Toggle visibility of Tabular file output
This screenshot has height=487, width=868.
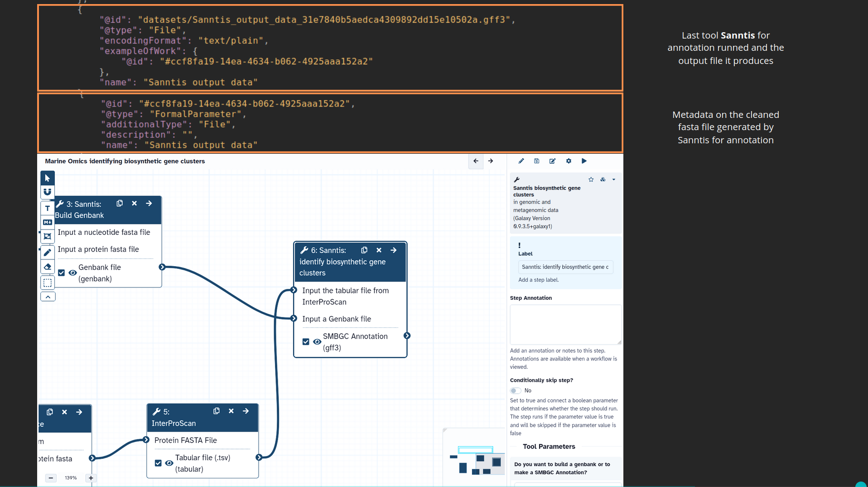pyautogui.click(x=169, y=463)
